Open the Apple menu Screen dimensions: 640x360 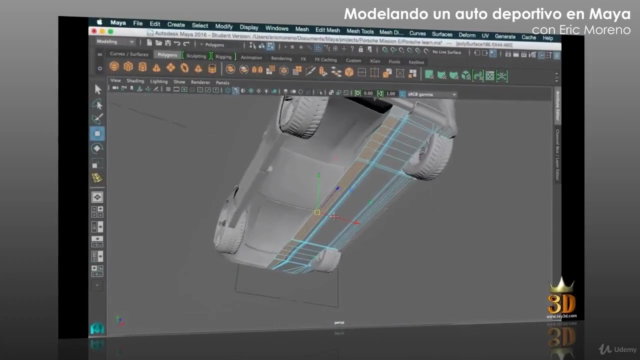tap(99, 22)
